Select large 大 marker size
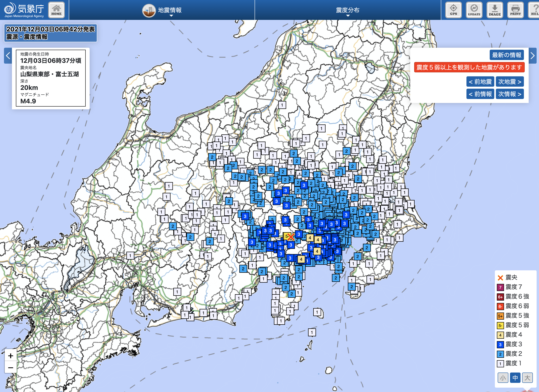The image size is (539, 392). click(527, 377)
